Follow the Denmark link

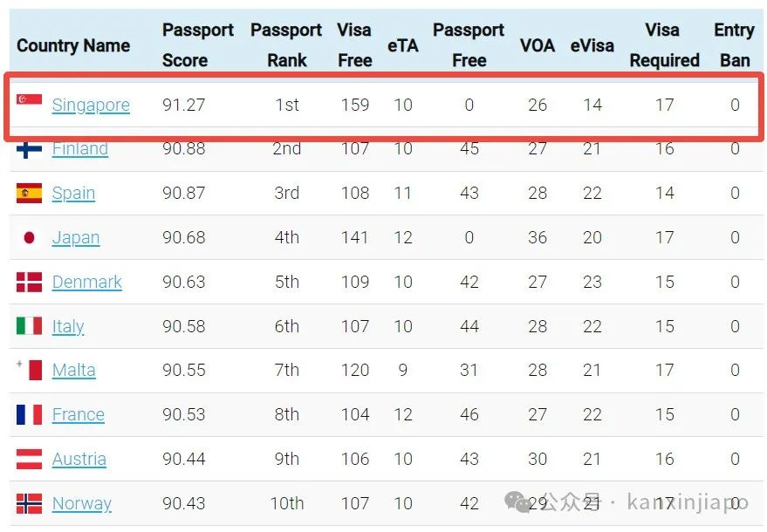point(87,283)
